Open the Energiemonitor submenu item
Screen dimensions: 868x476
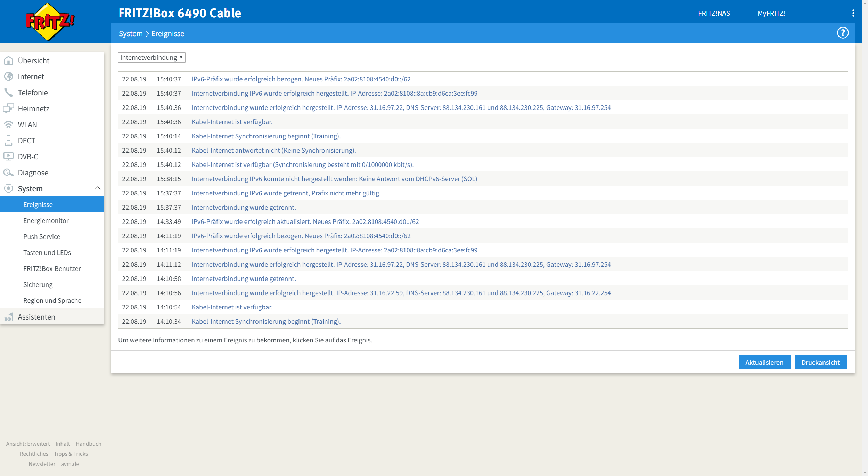(46, 220)
